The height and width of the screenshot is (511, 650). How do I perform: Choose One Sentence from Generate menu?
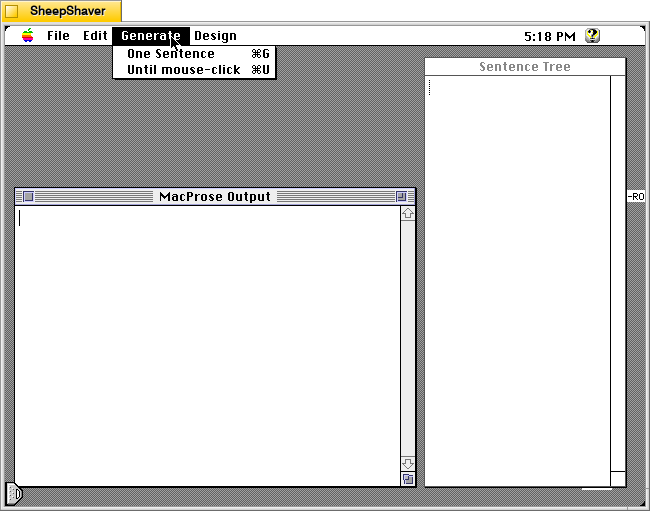pyautogui.click(x=194, y=54)
